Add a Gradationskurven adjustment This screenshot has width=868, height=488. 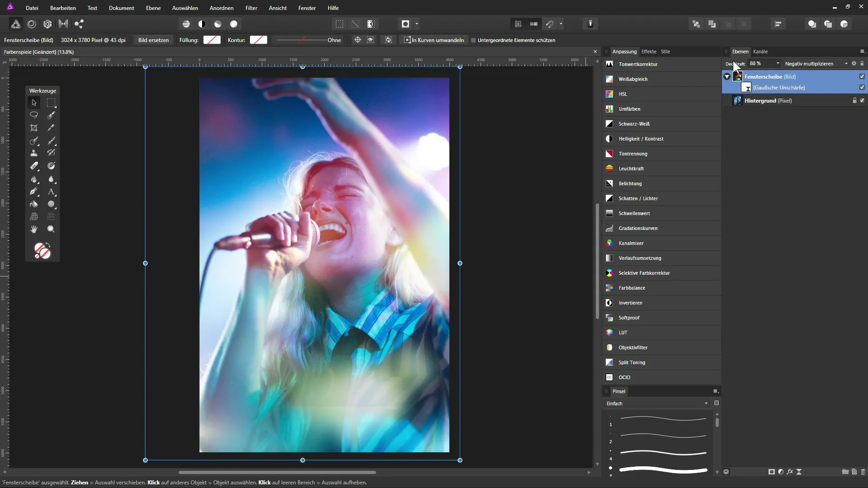click(662, 228)
